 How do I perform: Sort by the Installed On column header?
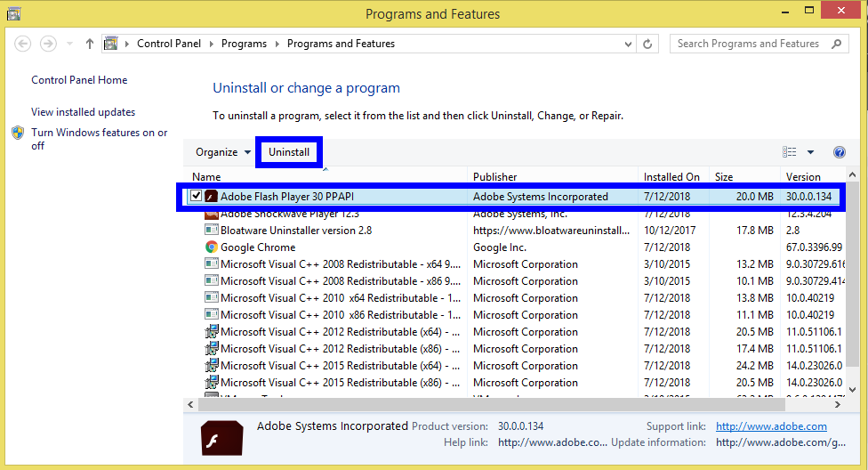pos(671,177)
